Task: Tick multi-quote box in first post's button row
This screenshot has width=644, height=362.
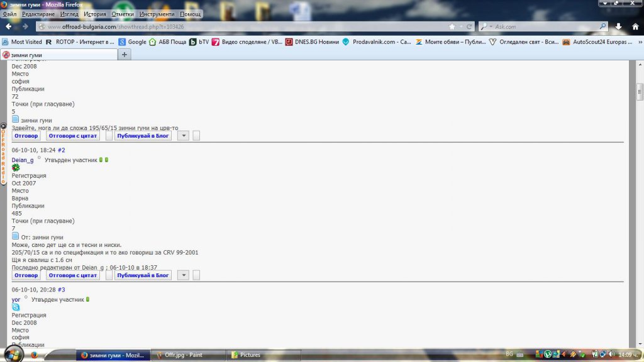Action: coord(109,136)
